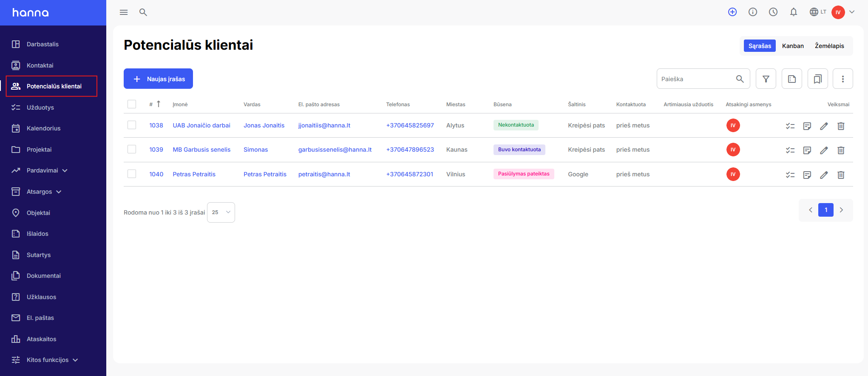868x376 pixels.
Task: Open Darbastalis in sidebar
Action: click(43, 44)
